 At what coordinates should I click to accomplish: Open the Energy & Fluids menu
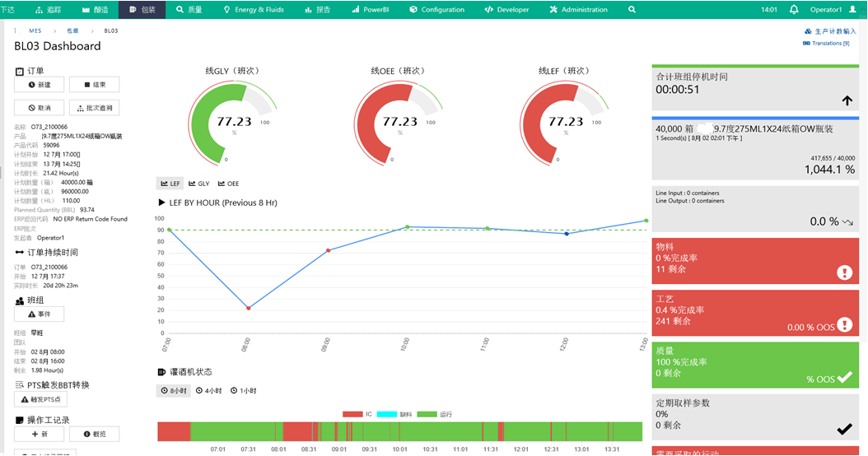[254, 10]
